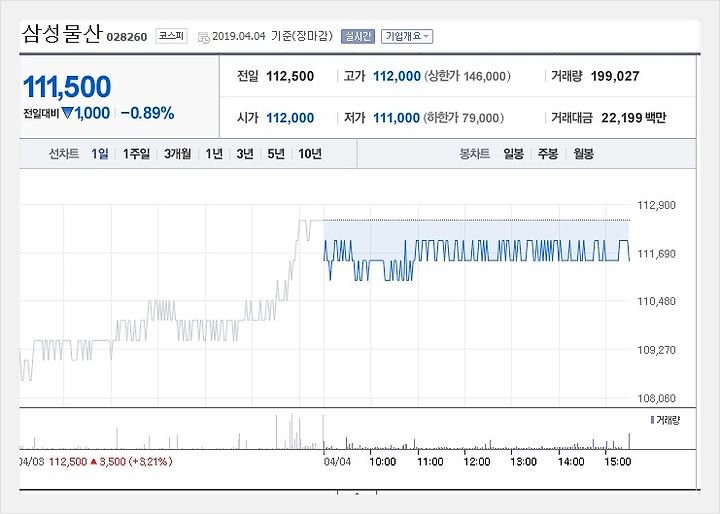Click the percentage change -0.89%
Image resolution: width=720 pixels, height=514 pixels.
[147, 113]
